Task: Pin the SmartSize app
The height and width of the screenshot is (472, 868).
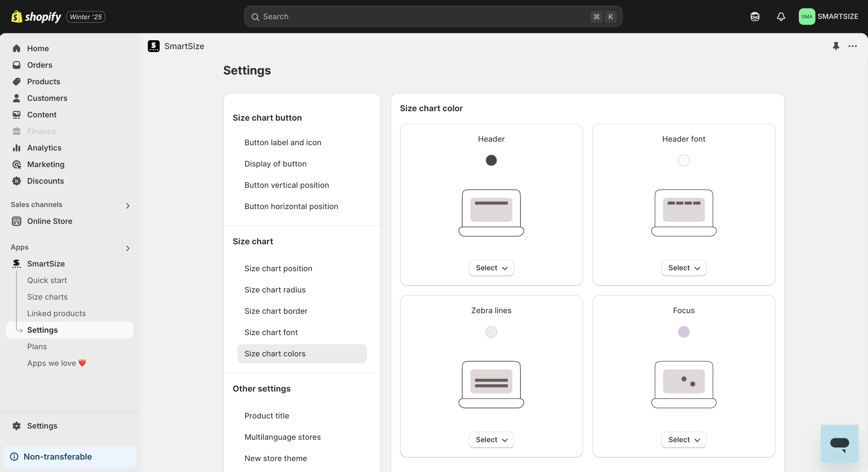Action: (836, 46)
